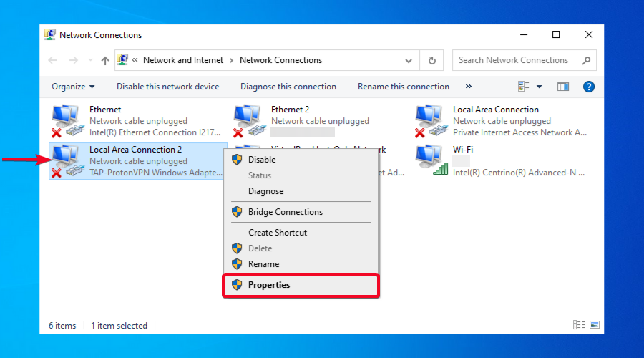The height and width of the screenshot is (358, 644).
Task: Choose Diagnose from the context menu
Action: 301,191
